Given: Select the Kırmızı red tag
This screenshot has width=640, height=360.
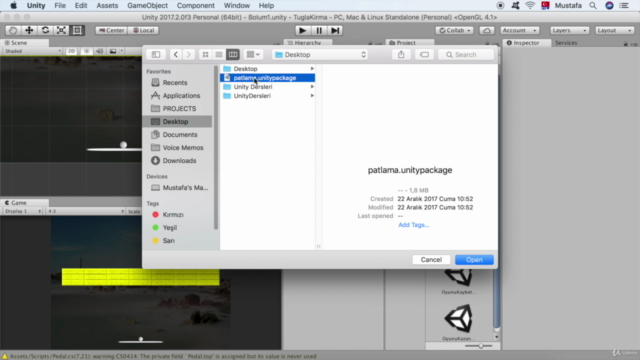Looking at the screenshot, I should coord(178,215).
